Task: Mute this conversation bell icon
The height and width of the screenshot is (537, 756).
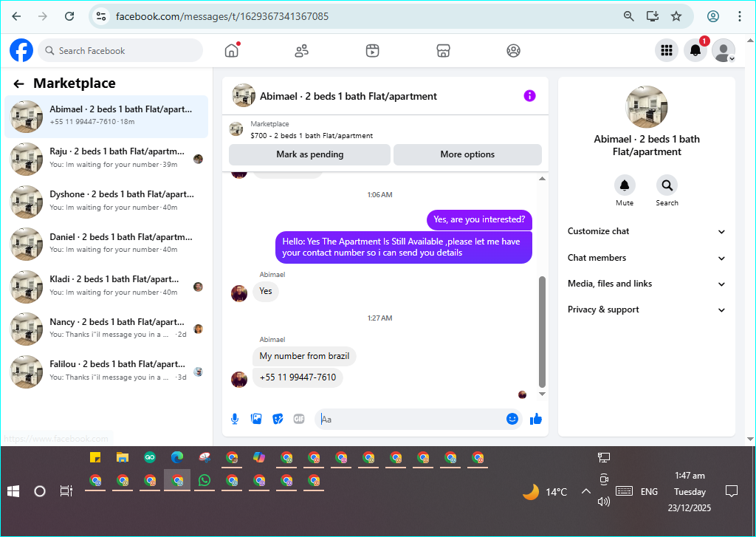Action: click(625, 185)
